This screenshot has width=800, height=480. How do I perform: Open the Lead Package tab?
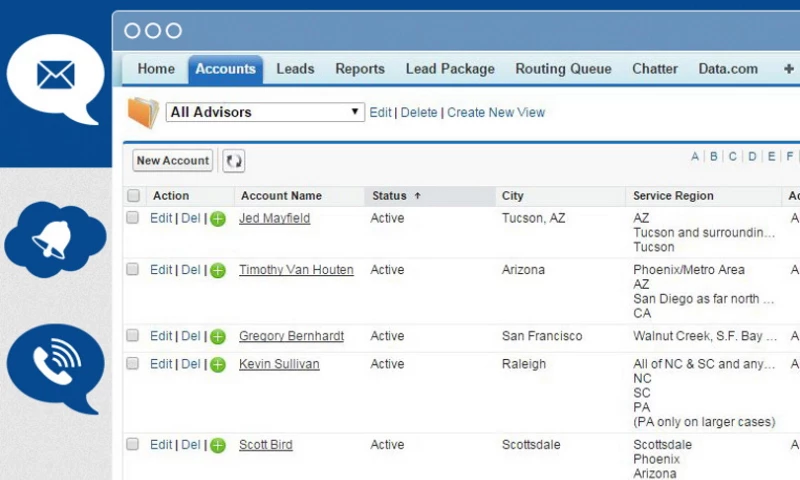[x=450, y=69]
